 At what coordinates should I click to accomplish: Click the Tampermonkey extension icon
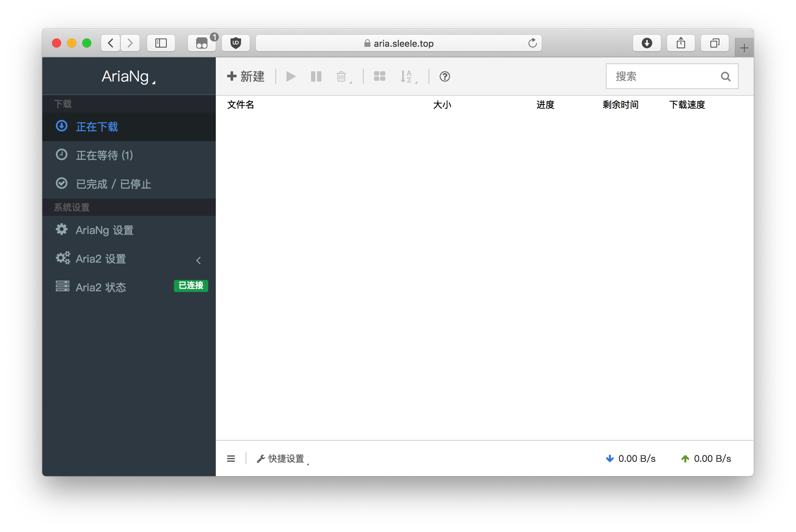tap(202, 43)
